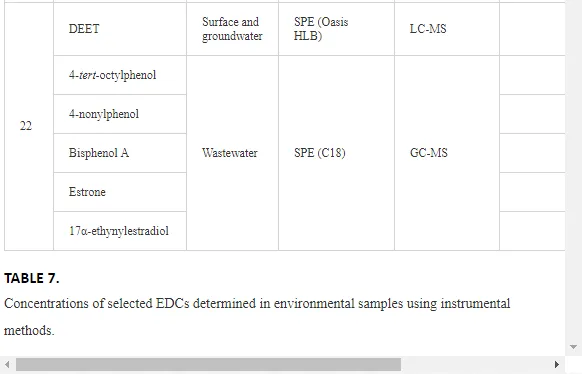Screen dimensions: 582x374
Task: Click the Estrone table cell
Action: [x=120, y=192]
